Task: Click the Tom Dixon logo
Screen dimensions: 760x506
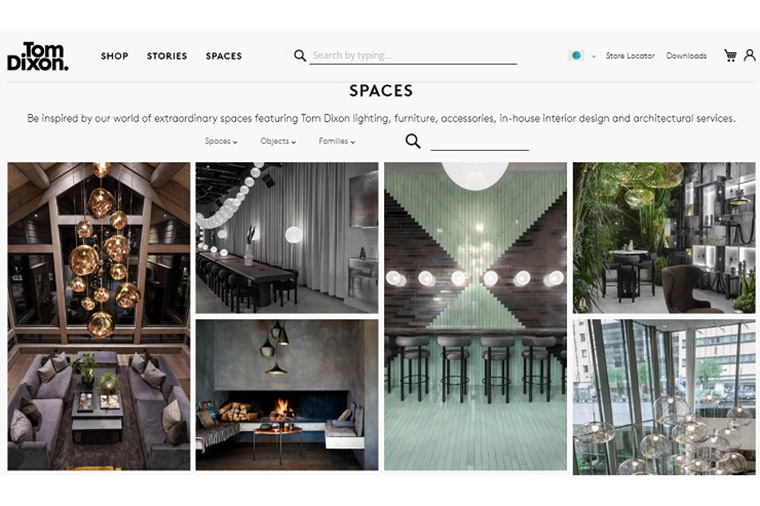Action: click(x=38, y=56)
